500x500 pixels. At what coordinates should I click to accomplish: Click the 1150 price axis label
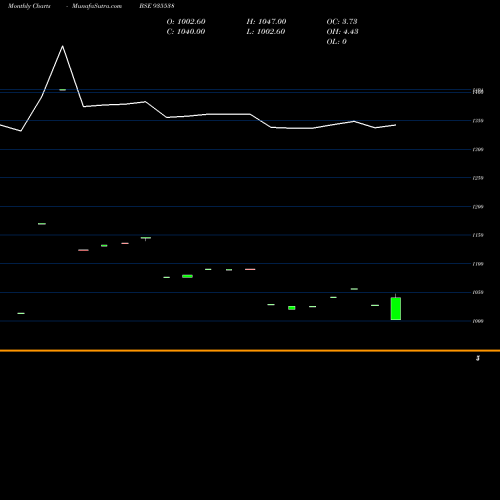coord(478,235)
